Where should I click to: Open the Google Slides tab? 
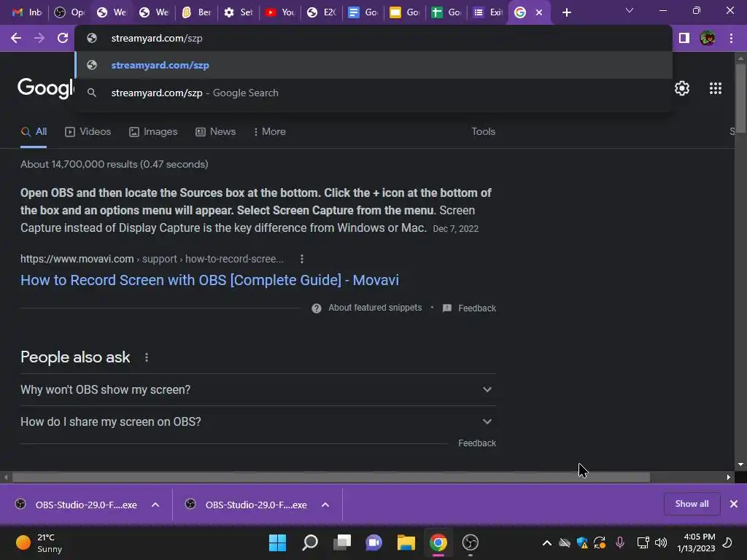pos(405,12)
